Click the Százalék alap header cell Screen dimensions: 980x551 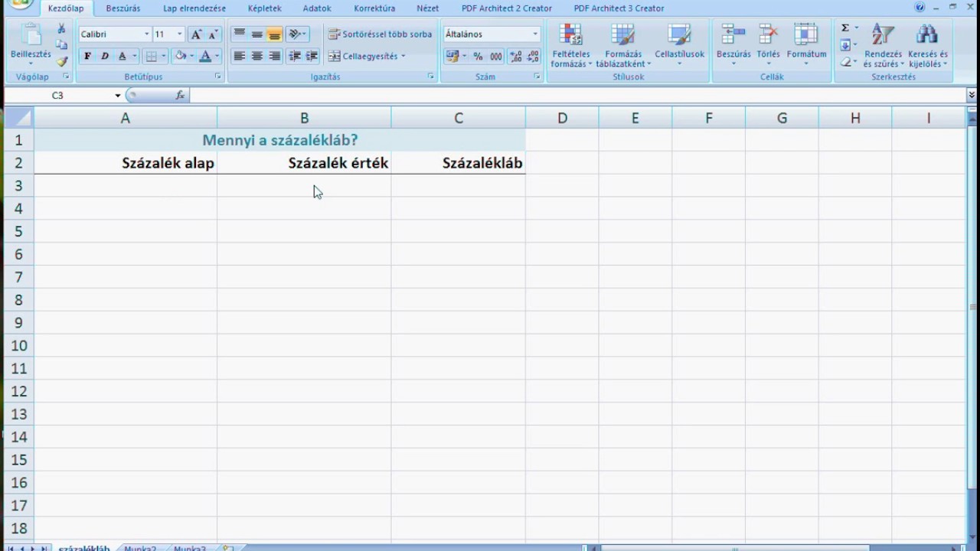click(x=126, y=163)
